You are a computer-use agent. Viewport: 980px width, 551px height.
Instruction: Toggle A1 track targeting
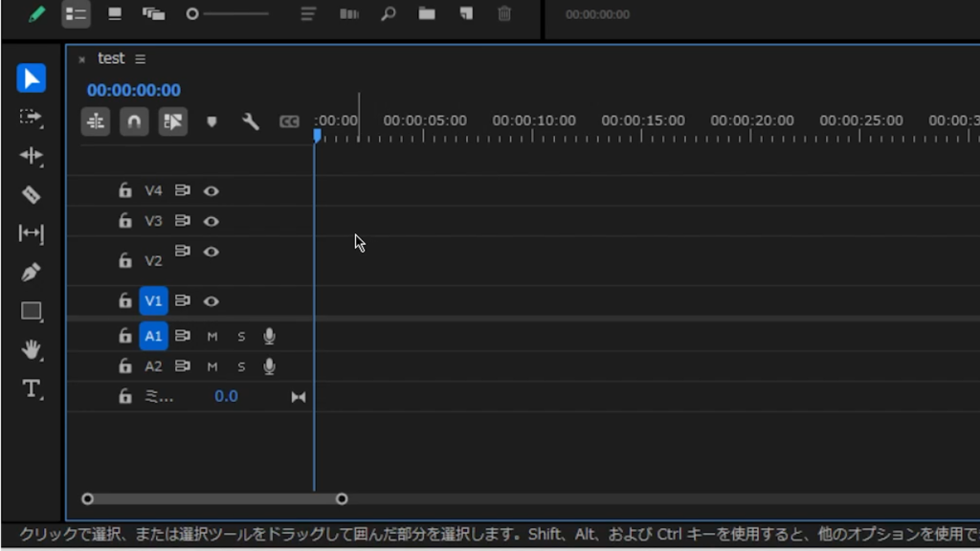153,336
